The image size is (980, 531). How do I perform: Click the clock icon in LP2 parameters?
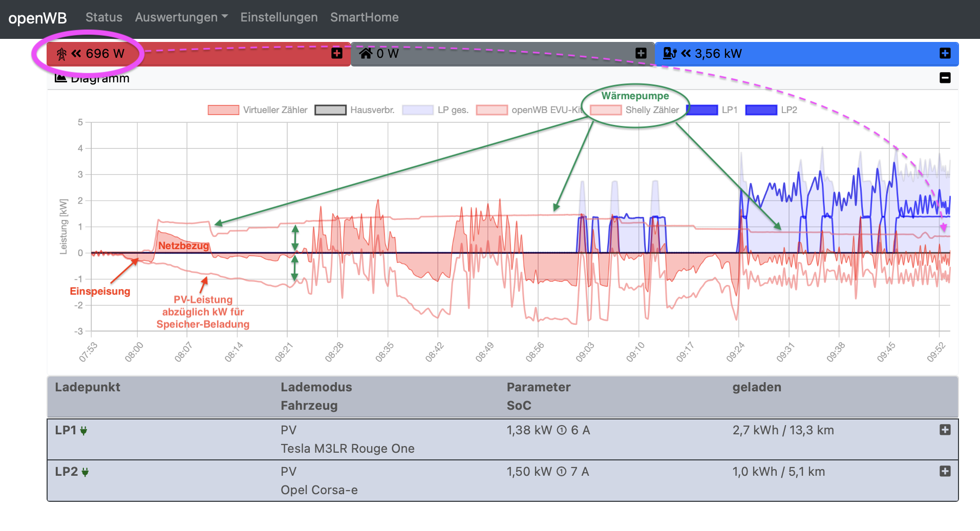[x=562, y=472]
